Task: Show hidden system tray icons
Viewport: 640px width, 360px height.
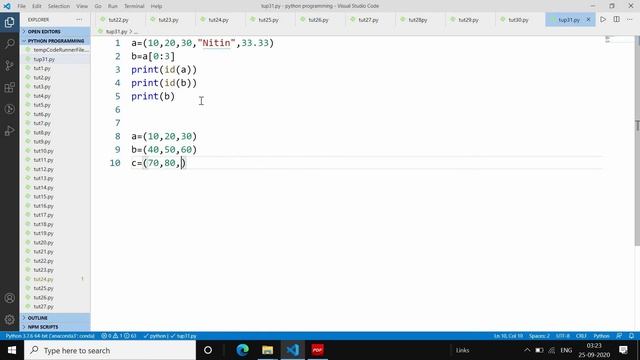Action: [527, 350]
